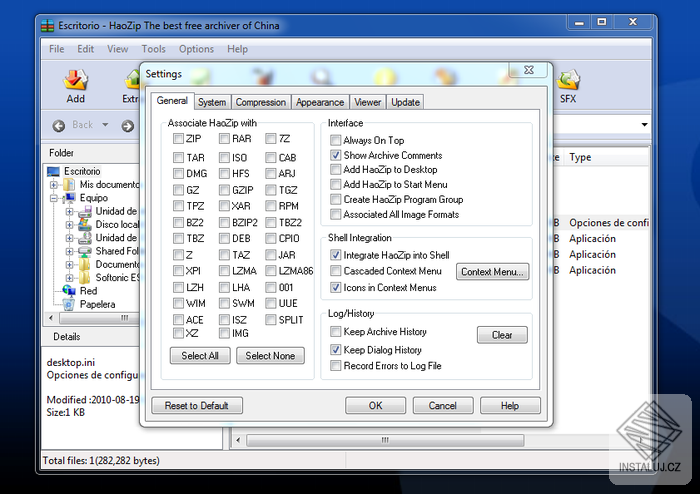Click the Context Menu... button
Image resolution: width=700 pixels, height=494 pixels.
[492, 272]
